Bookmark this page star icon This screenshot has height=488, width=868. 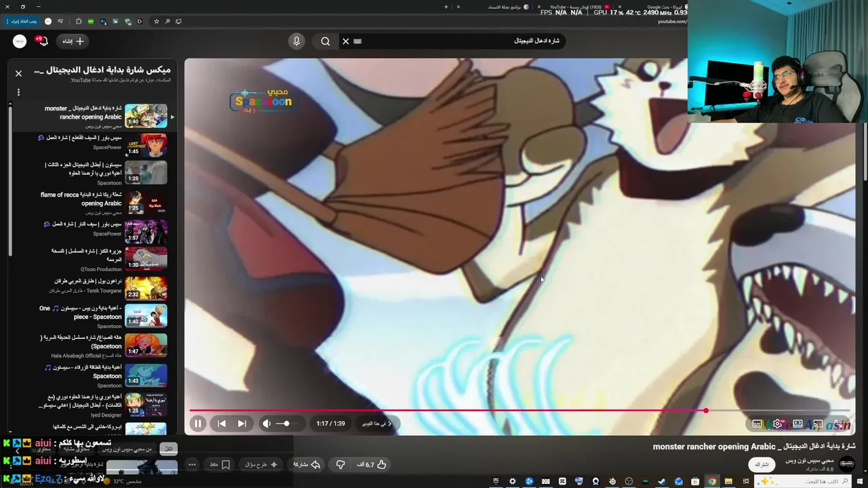click(x=156, y=21)
